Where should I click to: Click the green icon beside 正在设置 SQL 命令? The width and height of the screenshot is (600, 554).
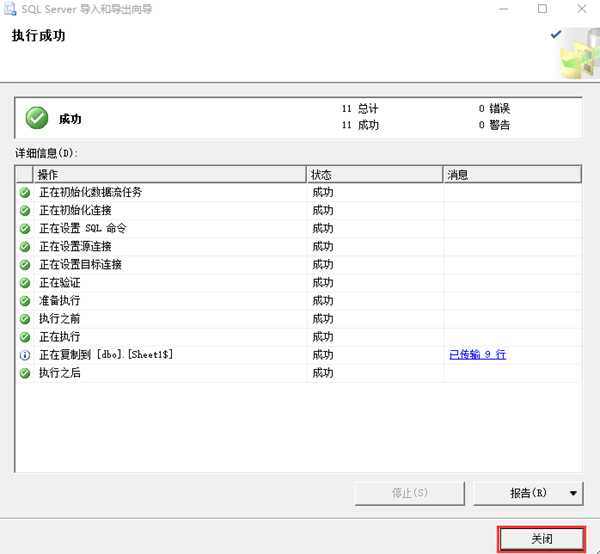click(x=25, y=229)
